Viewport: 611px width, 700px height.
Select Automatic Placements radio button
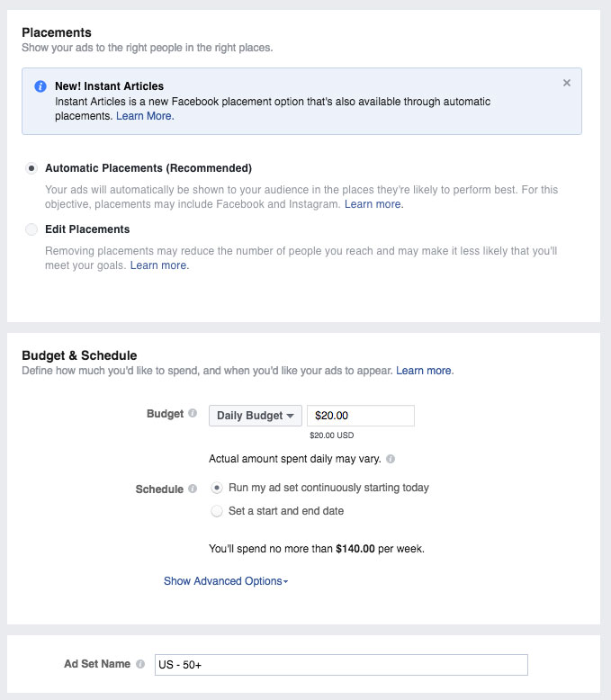[32, 168]
